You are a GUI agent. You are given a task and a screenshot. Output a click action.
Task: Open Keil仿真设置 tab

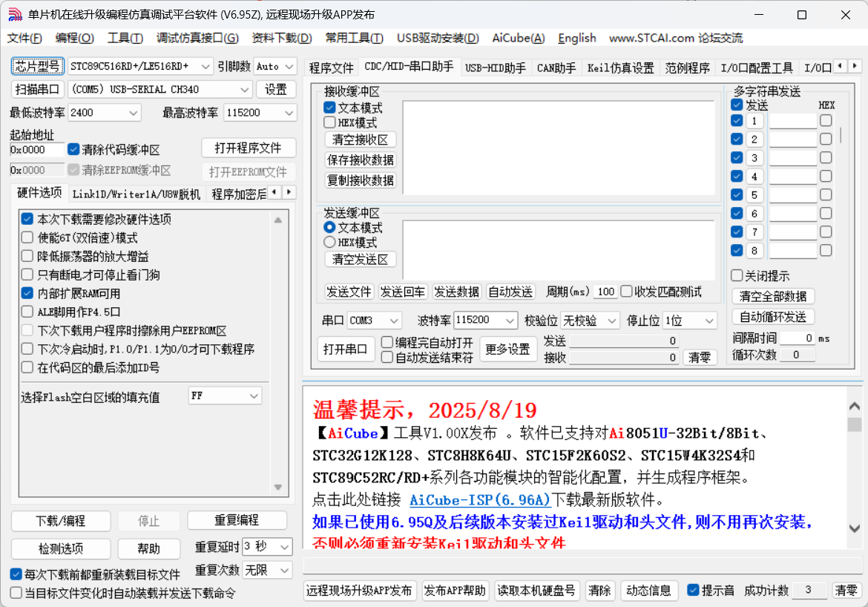click(x=620, y=68)
